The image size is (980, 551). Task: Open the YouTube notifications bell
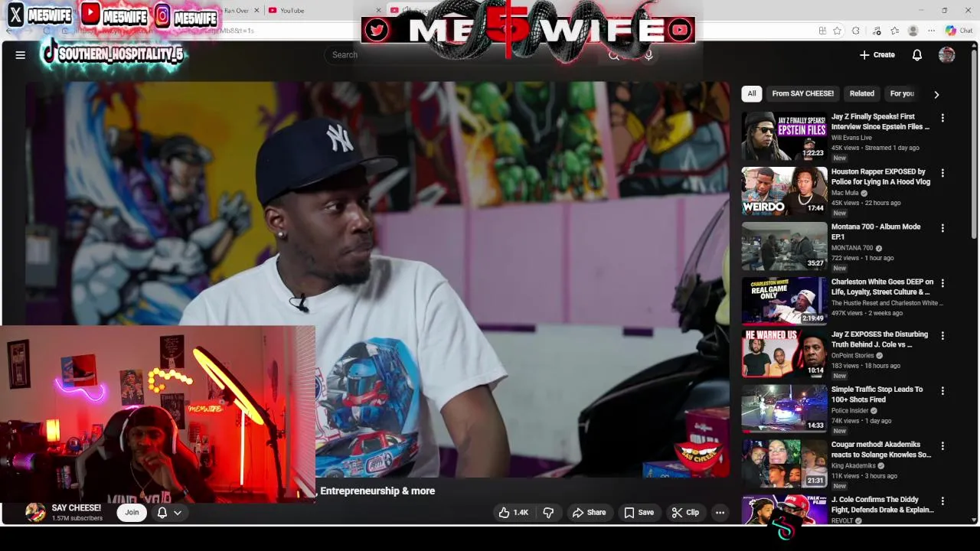917,55
